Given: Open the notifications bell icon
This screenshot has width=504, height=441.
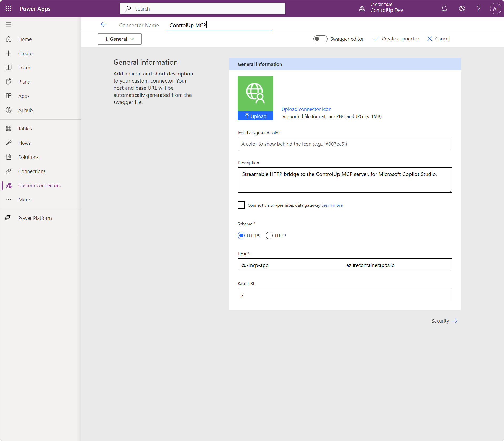Looking at the screenshot, I should [x=444, y=8].
